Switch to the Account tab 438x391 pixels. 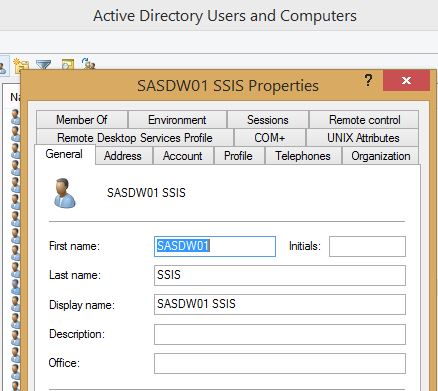[x=183, y=156]
